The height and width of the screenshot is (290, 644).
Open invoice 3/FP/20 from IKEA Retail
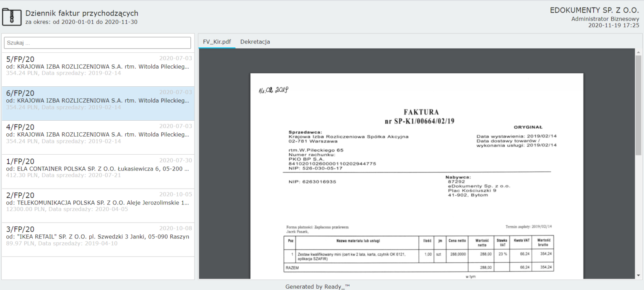click(x=98, y=240)
